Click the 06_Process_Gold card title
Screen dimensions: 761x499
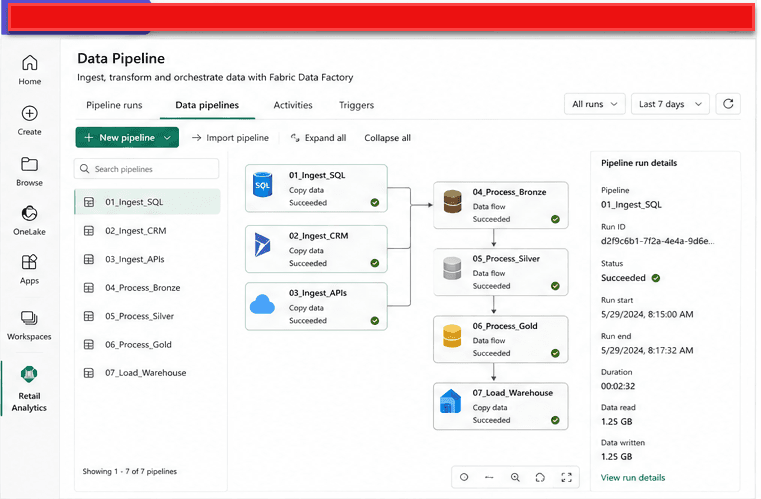(505, 326)
